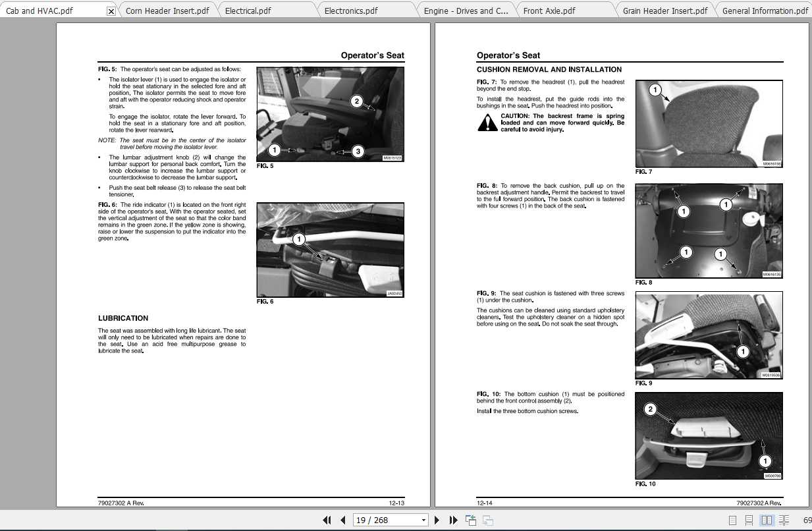
Task: Open the page number dropdown arrow
Action: [x=423, y=520]
